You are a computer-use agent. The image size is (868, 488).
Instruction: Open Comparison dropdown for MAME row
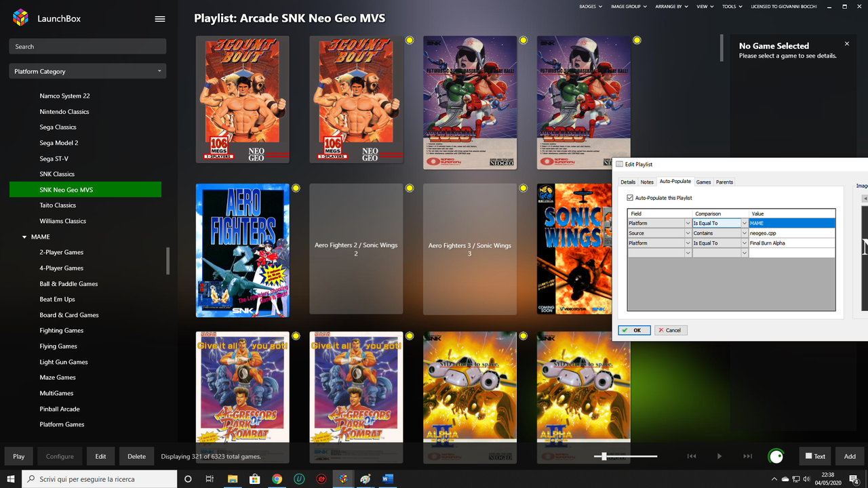pos(745,223)
